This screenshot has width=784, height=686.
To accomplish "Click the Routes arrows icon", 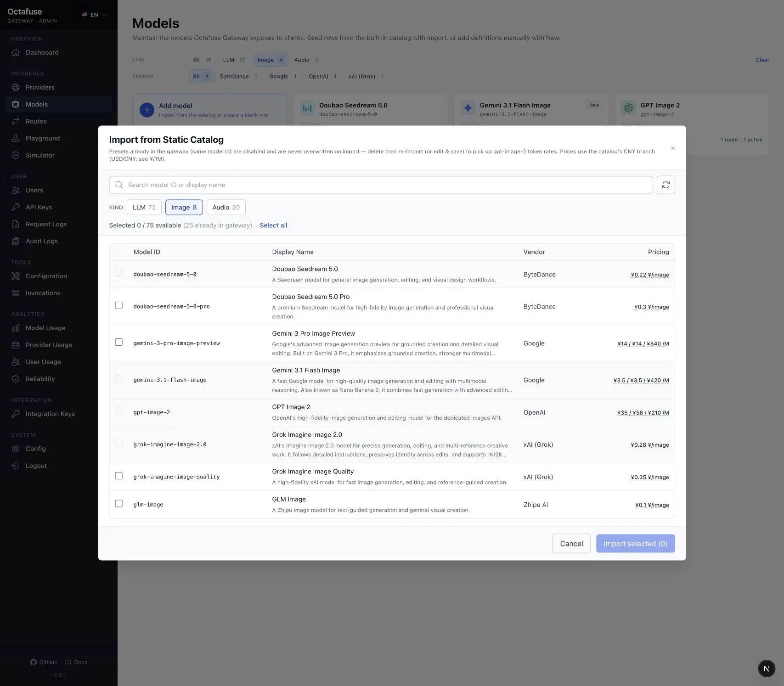I will pyautogui.click(x=16, y=121).
